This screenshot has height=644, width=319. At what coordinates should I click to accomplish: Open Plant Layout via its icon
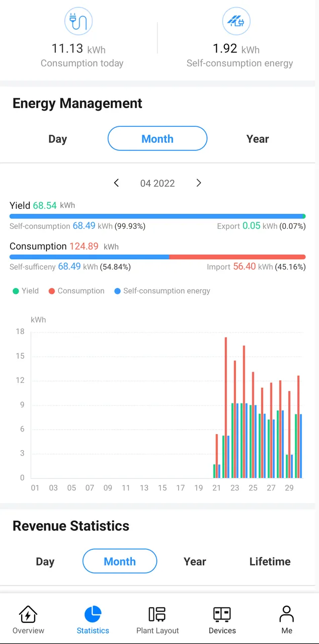coord(157,614)
